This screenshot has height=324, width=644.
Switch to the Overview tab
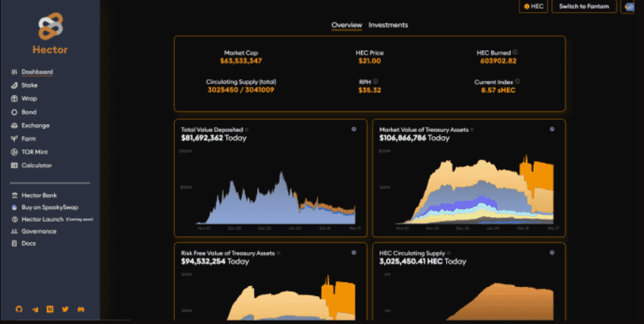pos(347,25)
